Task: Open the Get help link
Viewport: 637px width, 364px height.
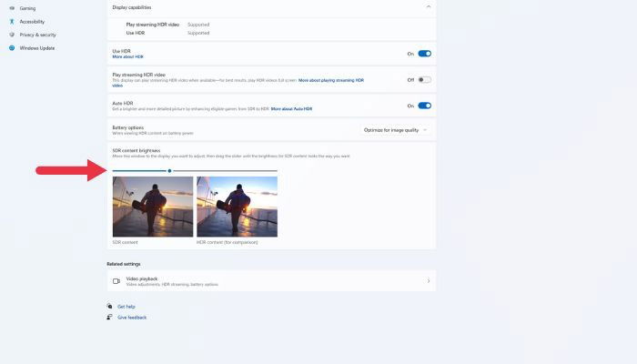Action: coord(126,307)
